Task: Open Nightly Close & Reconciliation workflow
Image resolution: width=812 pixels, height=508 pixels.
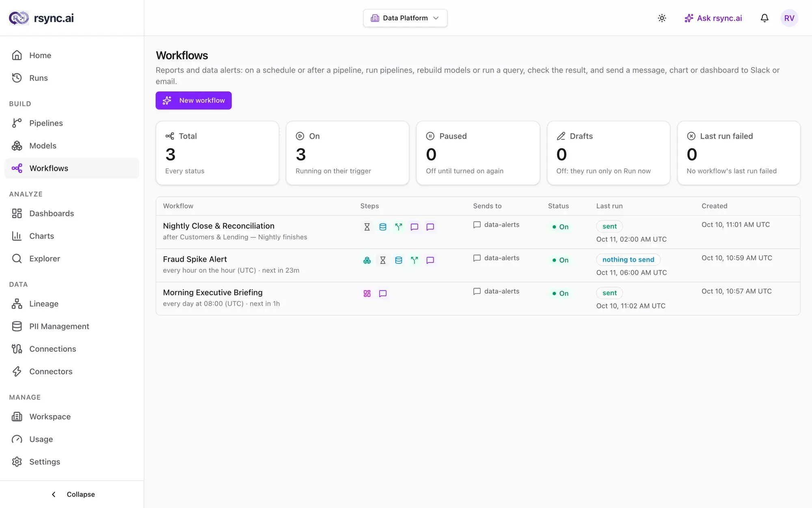Action: (218, 226)
